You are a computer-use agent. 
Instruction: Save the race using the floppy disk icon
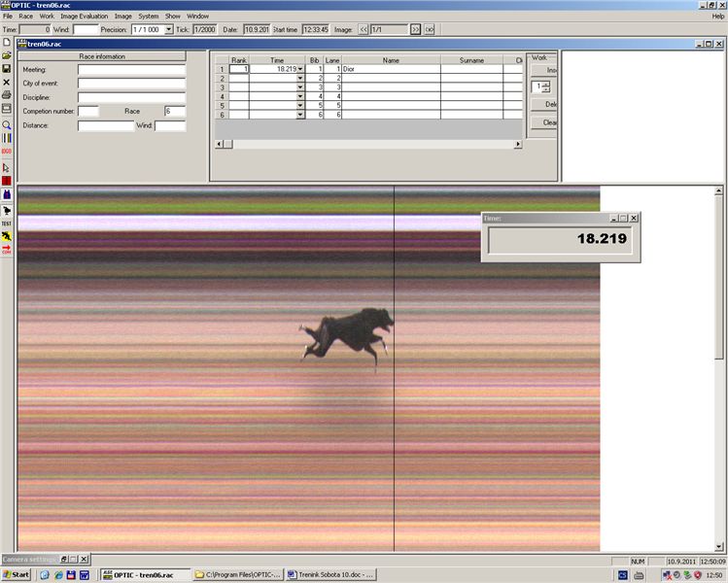coord(7,68)
